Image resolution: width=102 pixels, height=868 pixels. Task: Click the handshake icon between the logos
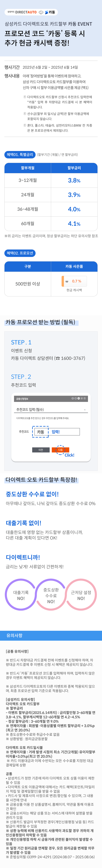(41, 12)
